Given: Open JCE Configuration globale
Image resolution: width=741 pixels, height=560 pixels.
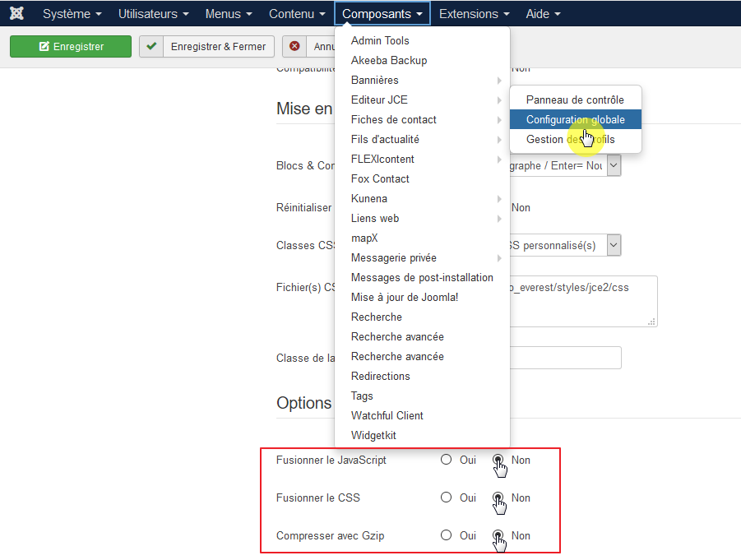Looking at the screenshot, I should [575, 120].
